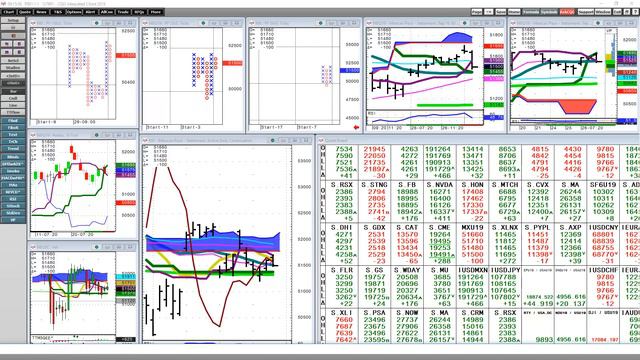640x360 pixels.
Task: Select S.AXP in the quote board
Action: click(x=570, y=227)
